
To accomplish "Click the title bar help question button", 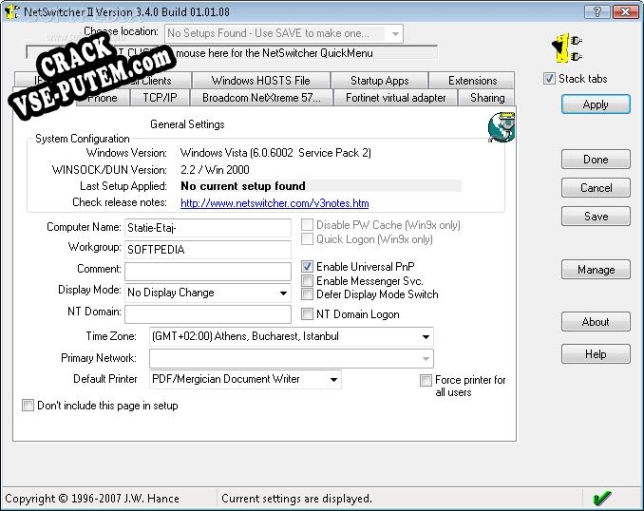I will [x=597, y=12].
